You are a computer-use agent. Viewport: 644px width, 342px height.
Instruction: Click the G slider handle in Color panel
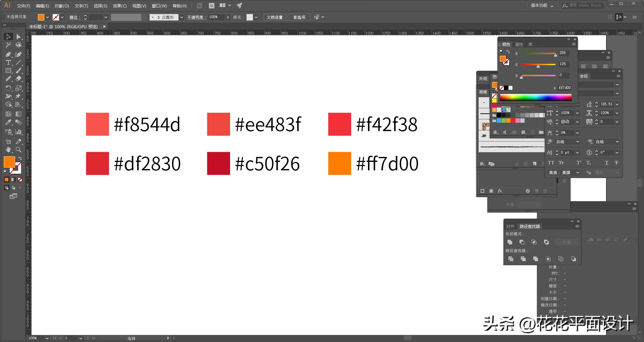pyautogui.click(x=538, y=66)
